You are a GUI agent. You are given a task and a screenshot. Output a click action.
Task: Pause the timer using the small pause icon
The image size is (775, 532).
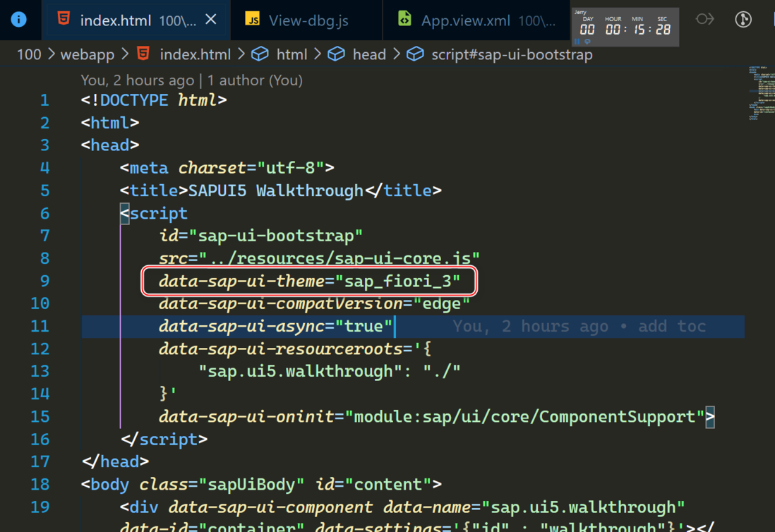pyautogui.click(x=577, y=42)
